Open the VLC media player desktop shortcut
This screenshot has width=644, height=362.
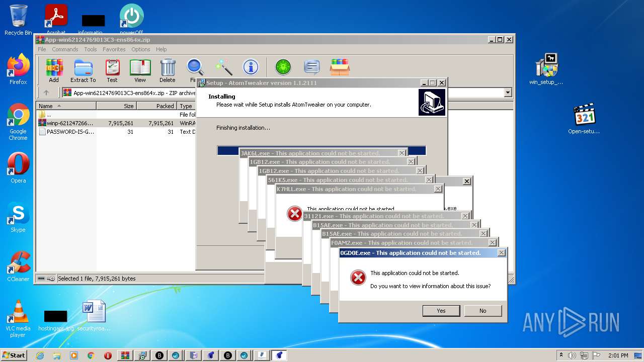click(x=18, y=319)
